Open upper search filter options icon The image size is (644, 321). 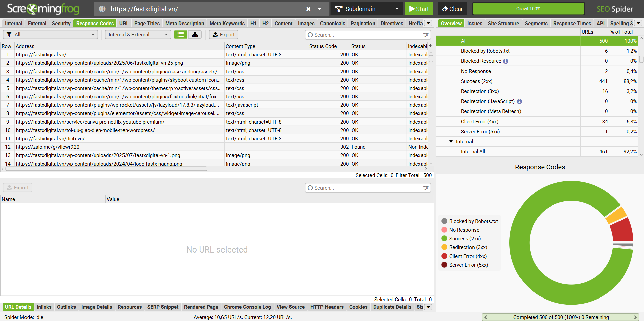426,35
